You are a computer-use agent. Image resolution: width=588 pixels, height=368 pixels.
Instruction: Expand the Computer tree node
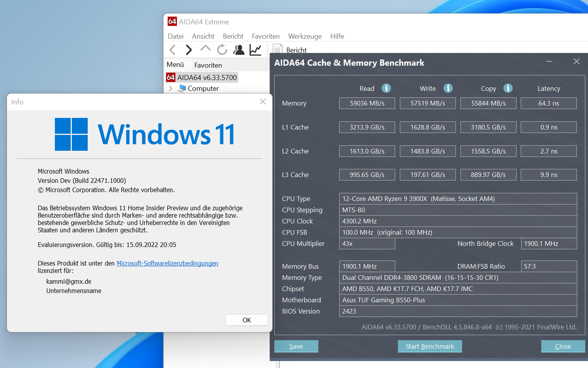170,89
